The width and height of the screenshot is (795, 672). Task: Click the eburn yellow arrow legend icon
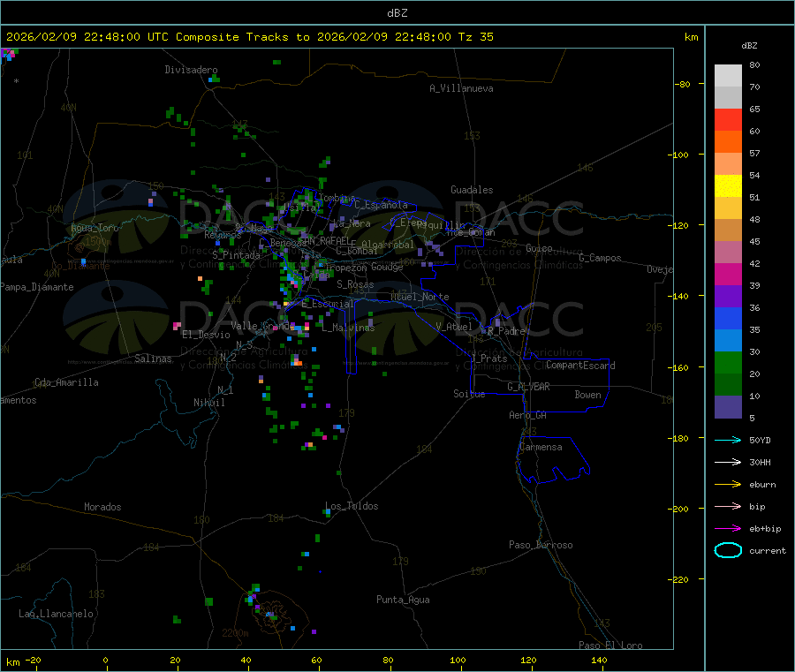coord(728,484)
